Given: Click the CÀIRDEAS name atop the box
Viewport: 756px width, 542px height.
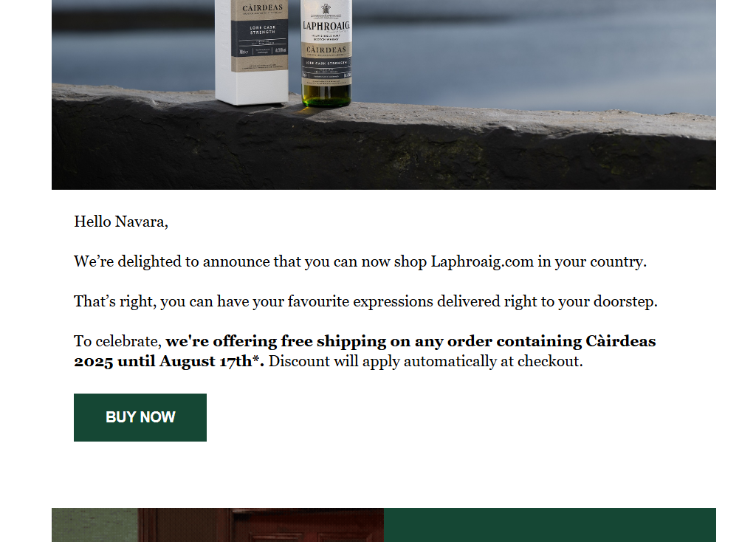Looking at the screenshot, I should click(262, 8).
